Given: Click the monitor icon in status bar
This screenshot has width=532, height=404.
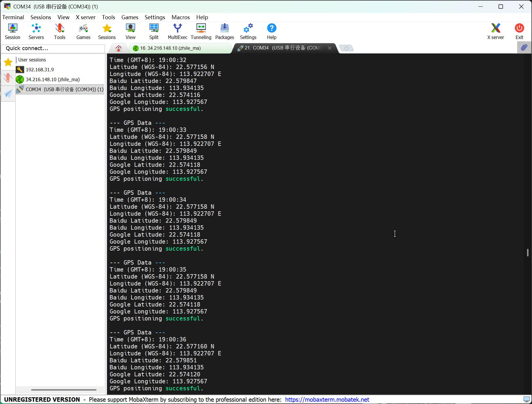Looking at the screenshot, I should [526, 399].
